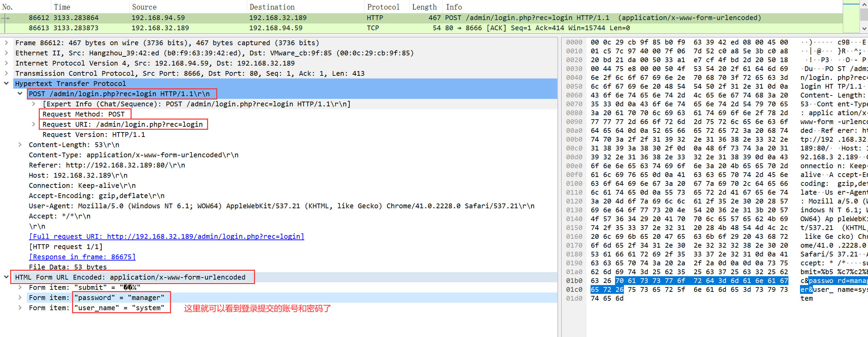
Task: Collapse the Hypertext Transfer Protocol section
Action: [x=6, y=84]
